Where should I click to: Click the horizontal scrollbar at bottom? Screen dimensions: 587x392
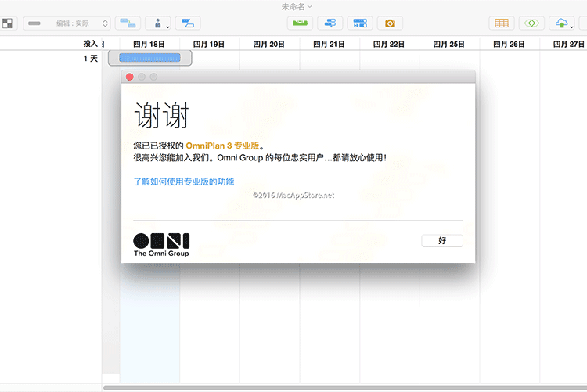pyautogui.click(x=344, y=387)
